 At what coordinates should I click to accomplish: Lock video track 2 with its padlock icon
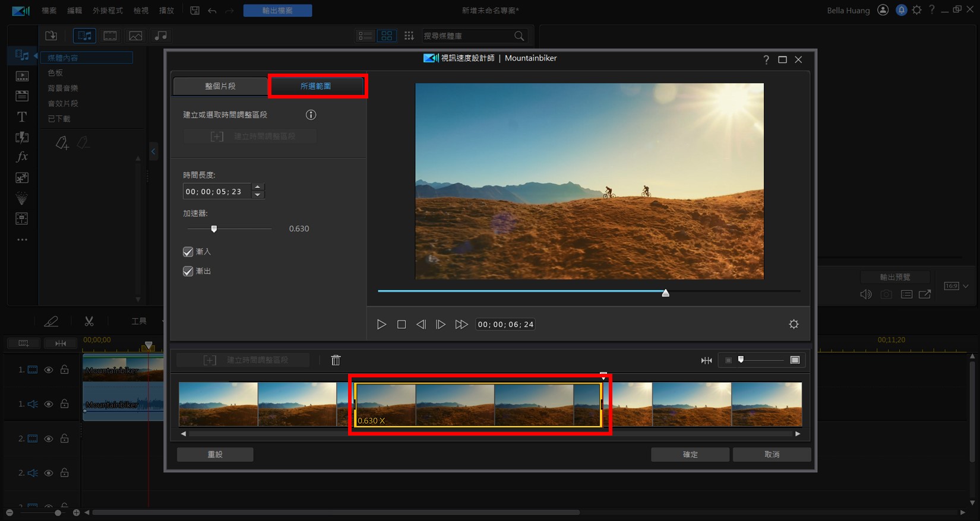tap(65, 438)
